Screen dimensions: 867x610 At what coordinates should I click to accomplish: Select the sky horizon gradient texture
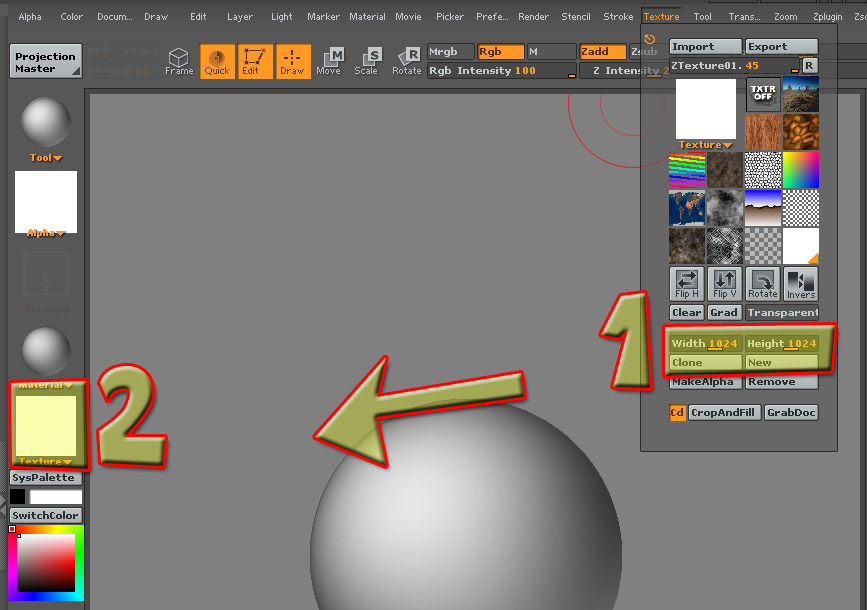pyautogui.click(x=763, y=208)
